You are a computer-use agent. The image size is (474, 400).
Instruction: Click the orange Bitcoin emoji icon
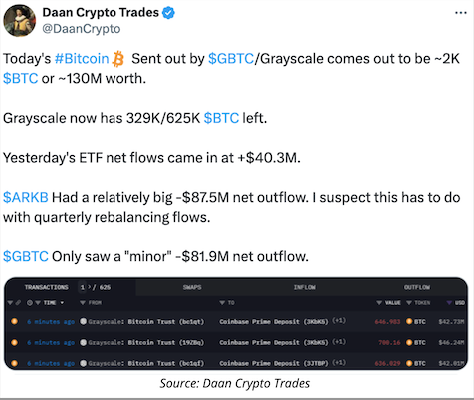(118, 59)
